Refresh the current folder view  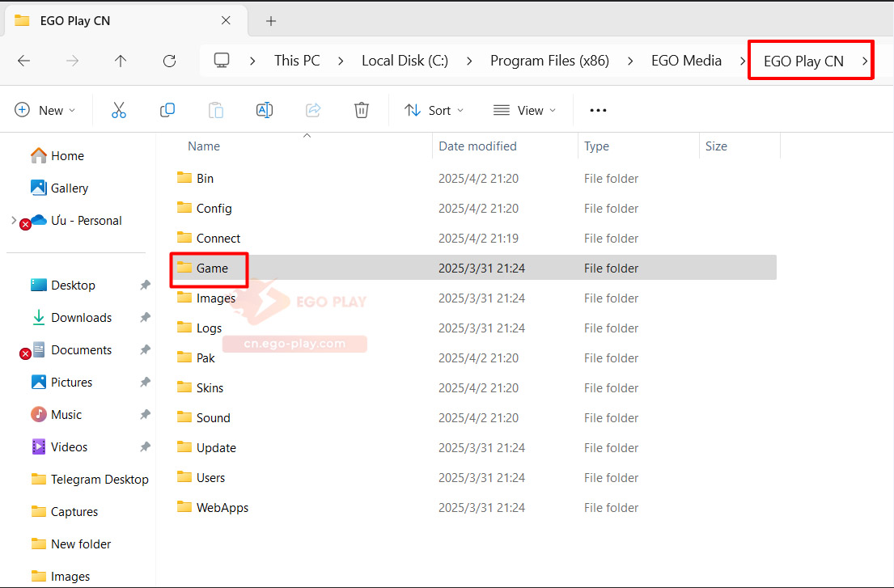click(x=169, y=61)
